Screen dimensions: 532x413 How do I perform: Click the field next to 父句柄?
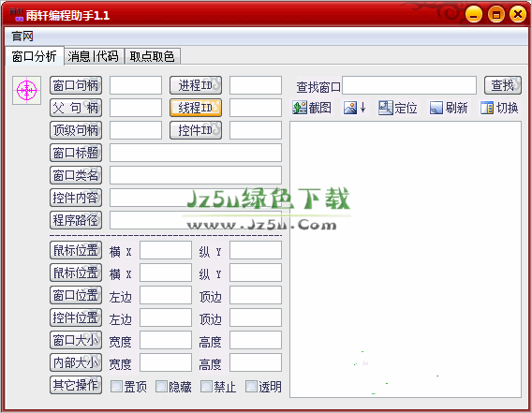pyautogui.click(x=136, y=108)
